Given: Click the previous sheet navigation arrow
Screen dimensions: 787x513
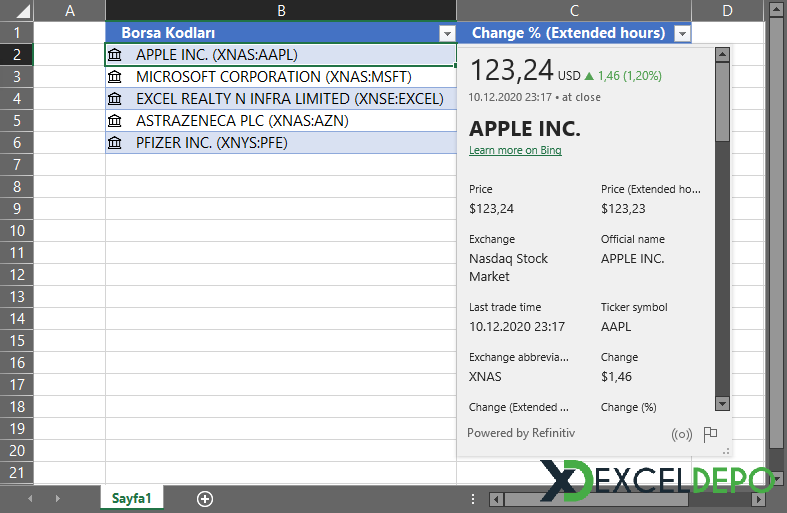Looking at the screenshot, I should click(x=30, y=498).
